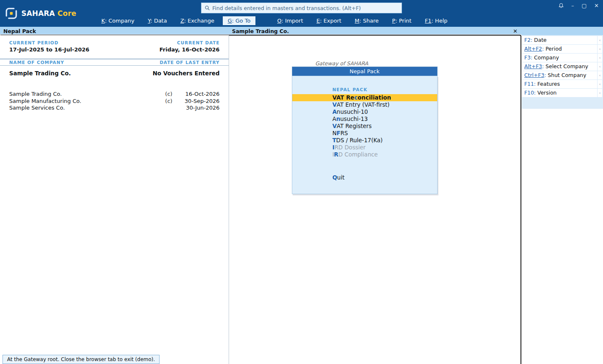Open the K: Company menu
This screenshot has height=364, width=603.
tap(118, 21)
